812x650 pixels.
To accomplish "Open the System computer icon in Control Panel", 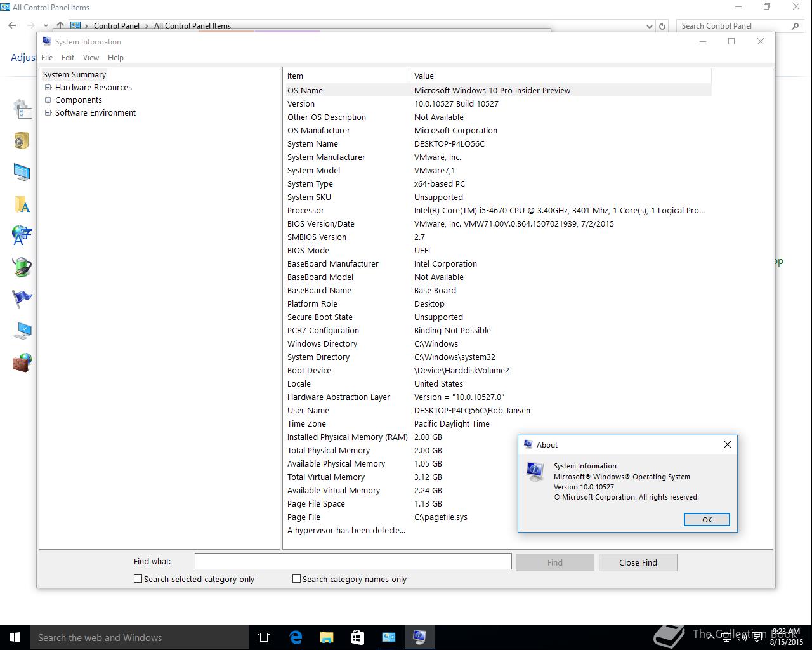I will 22,331.
